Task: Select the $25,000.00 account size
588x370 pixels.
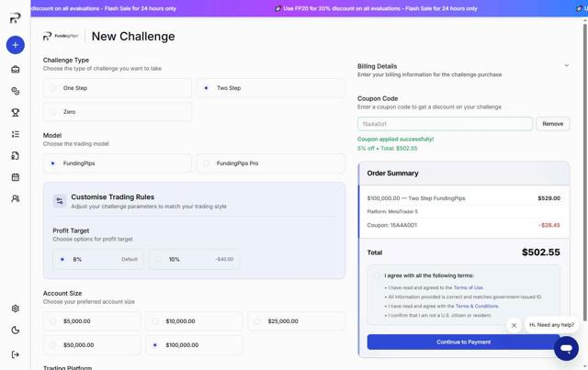Action: tap(296, 321)
